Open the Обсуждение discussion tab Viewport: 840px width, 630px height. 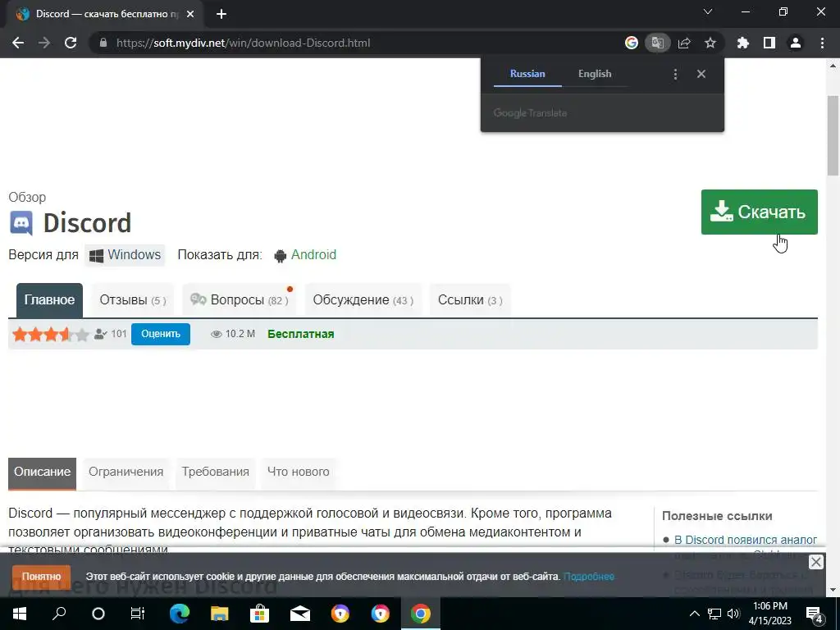[x=363, y=300]
